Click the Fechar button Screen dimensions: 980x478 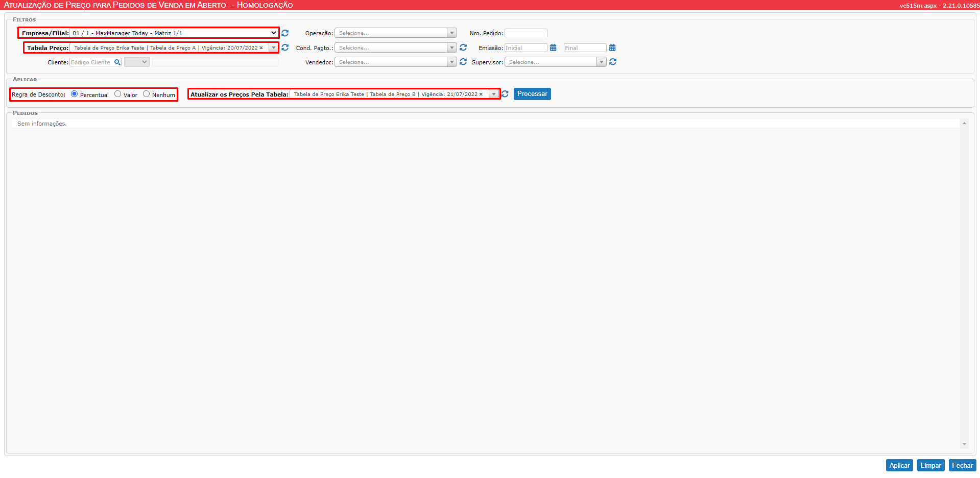963,465
